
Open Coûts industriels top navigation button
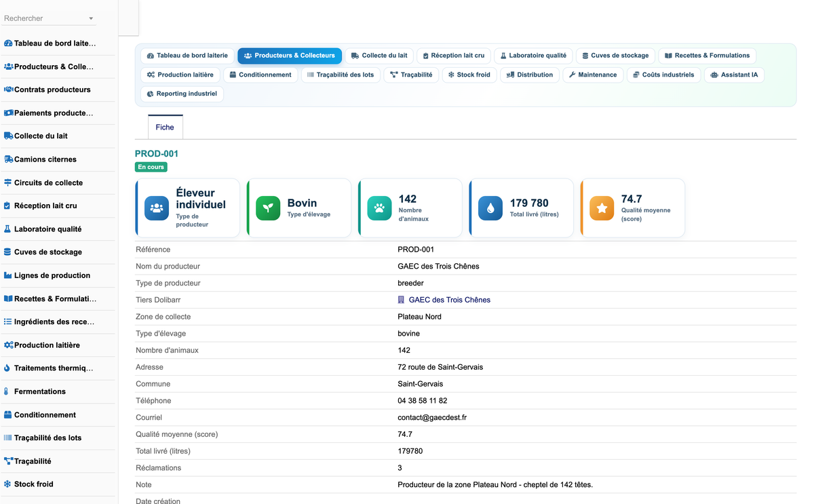663,75
